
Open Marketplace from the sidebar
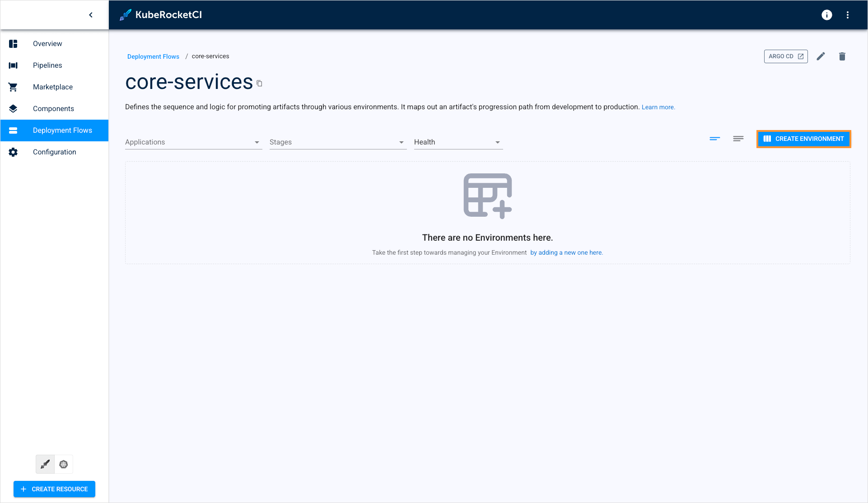pyautogui.click(x=52, y=87)
